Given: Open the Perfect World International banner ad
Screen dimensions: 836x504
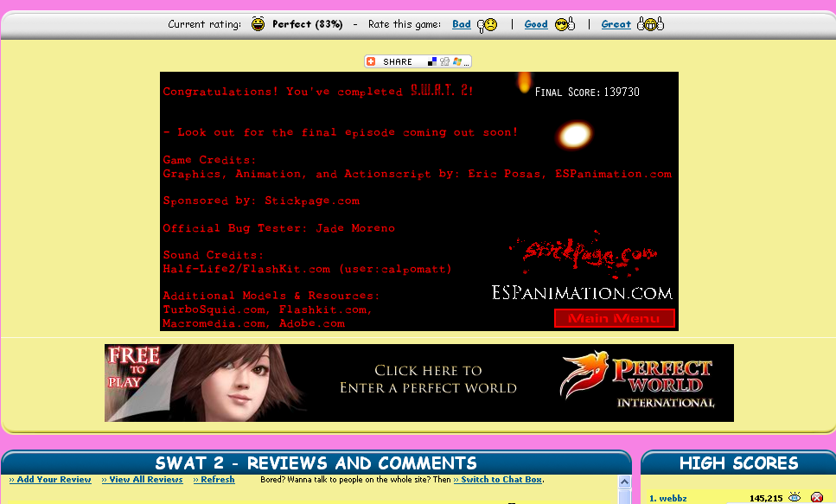Looking at the screenshot, I should coord(418,383).
